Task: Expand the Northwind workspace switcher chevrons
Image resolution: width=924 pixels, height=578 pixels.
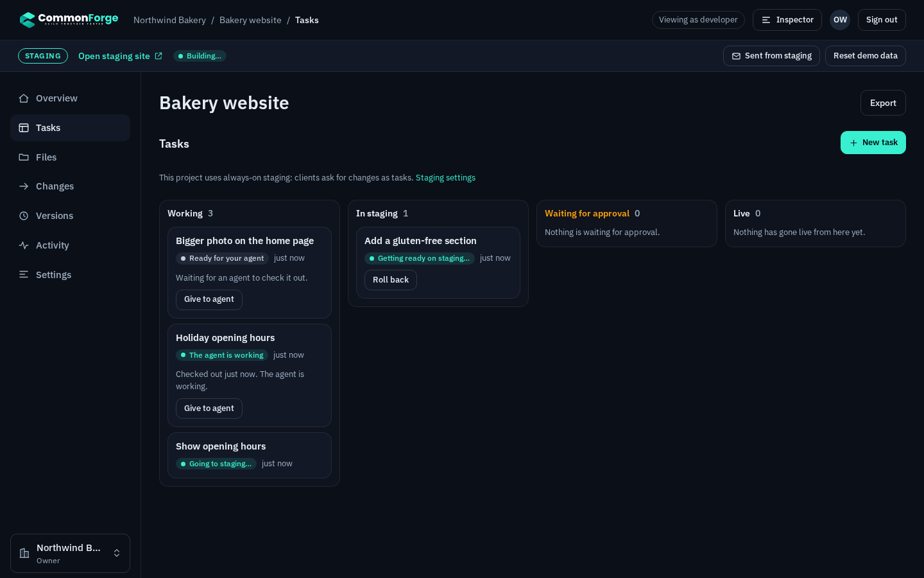Action: (117, 553)
